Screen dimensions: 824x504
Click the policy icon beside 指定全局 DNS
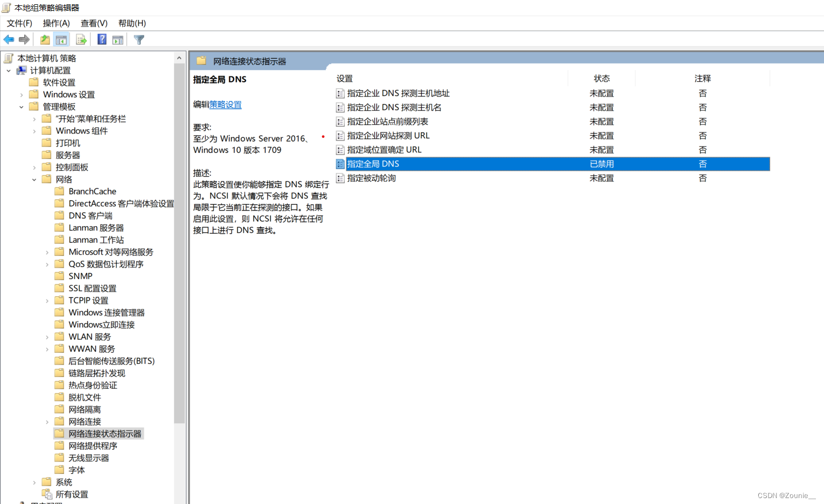[340, 164]
